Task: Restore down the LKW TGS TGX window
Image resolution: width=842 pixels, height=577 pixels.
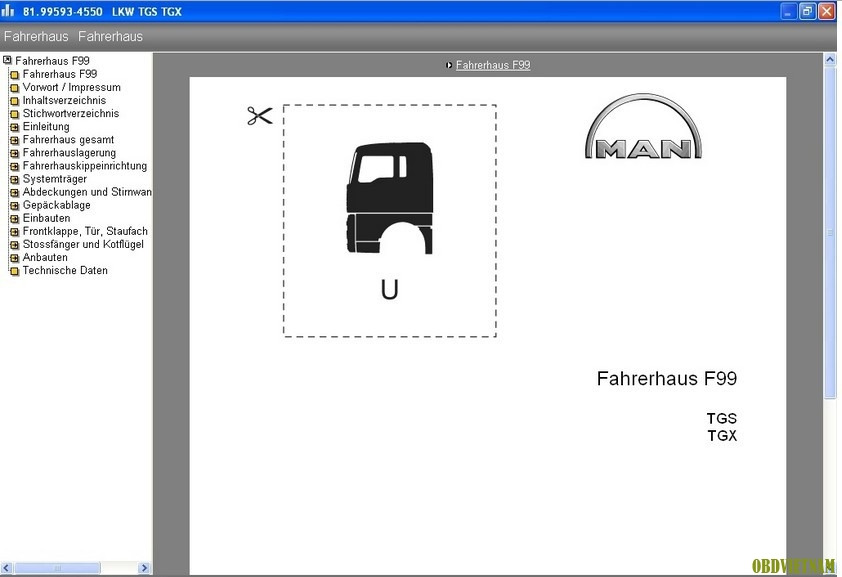Action: [807, 11]
